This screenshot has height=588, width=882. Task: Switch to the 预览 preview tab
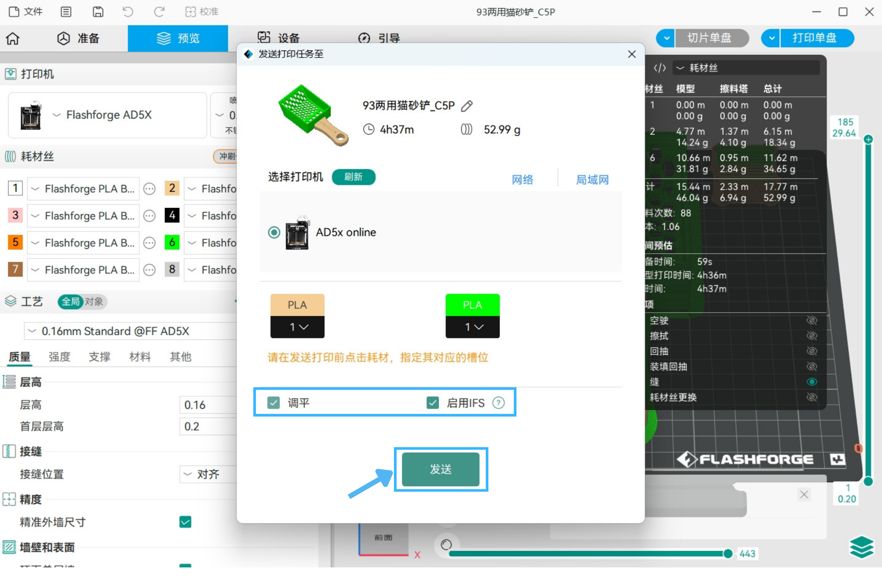tap(178, 38)
